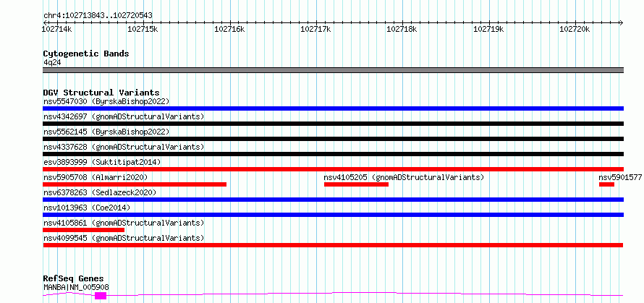
Task: Open variant label nsv4337628 (gnomADStructuralVariants)
Action: pos(124,147)
